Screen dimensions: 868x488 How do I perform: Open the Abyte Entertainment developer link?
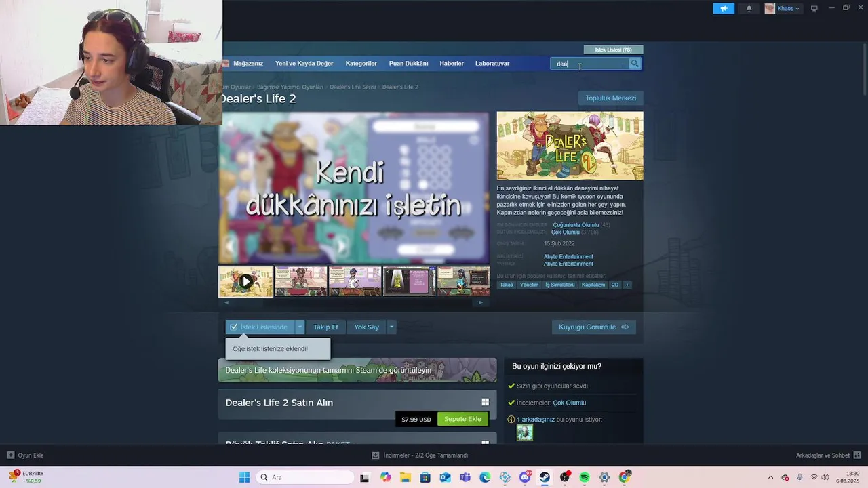(x=568, y=257)
